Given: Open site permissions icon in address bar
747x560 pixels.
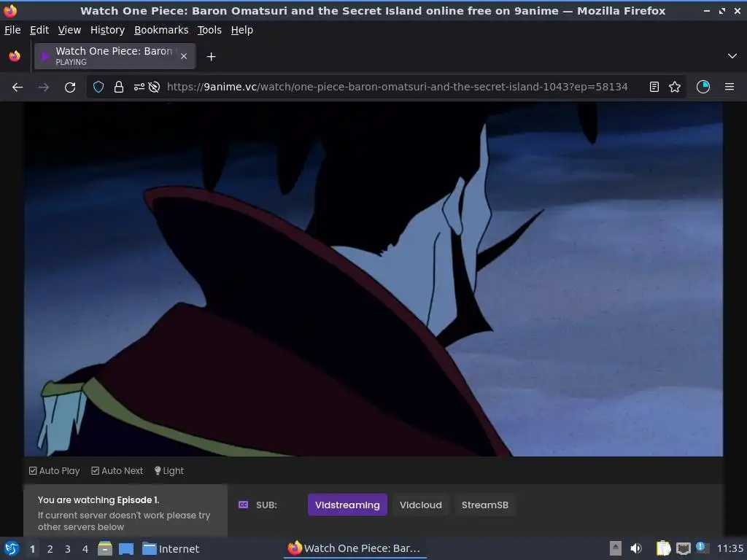Looking at the screenshot, I should point(139,87).
